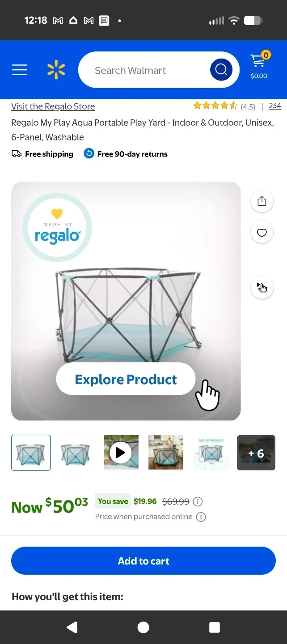Image resolution: width=287 pixels, height=644 pixels.
Task: Select the second play yard thumbnail
Action: [x=76, y=453]
